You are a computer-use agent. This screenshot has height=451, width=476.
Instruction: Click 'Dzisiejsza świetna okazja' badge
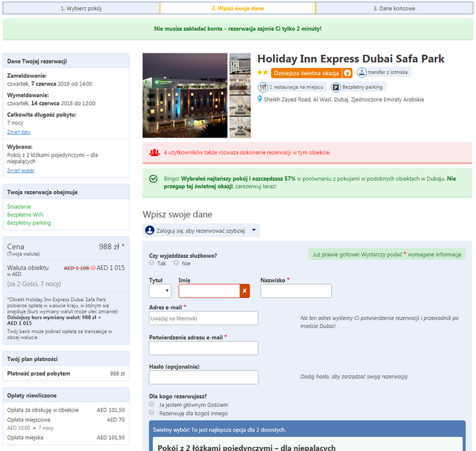[x=311, y=73]
